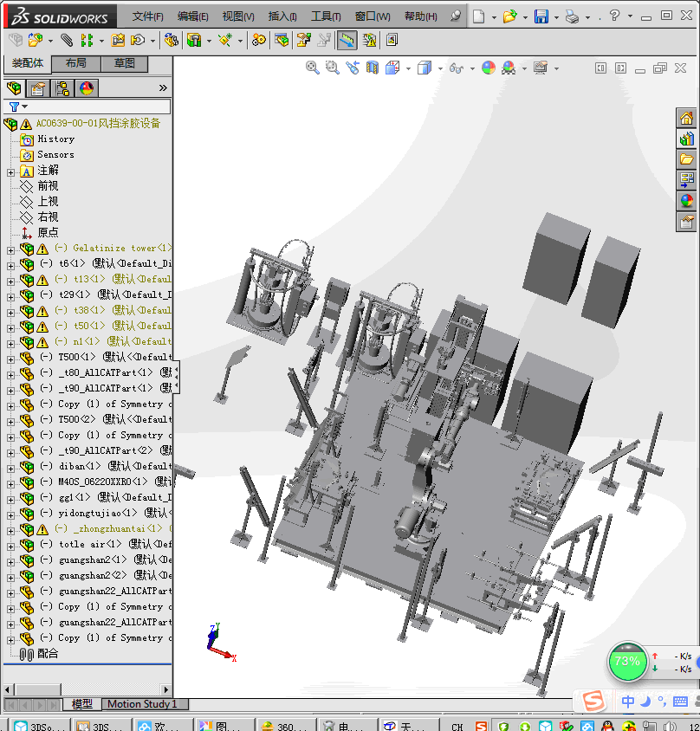
Task: Switch to the Motion Study 1 tab
Action: pyautogui.click(x=141, y=704)
